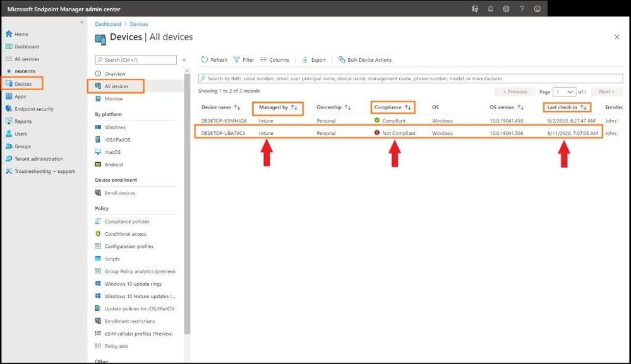Screen dimensions: 631x364
Task: Open the notifications bell
Action: (x=491, y=9)
